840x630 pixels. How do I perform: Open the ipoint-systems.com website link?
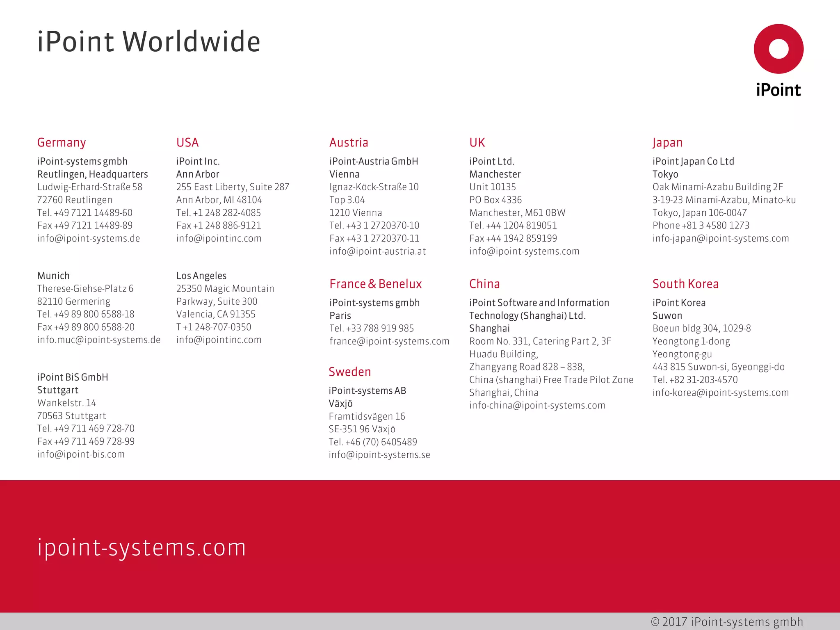142,547
